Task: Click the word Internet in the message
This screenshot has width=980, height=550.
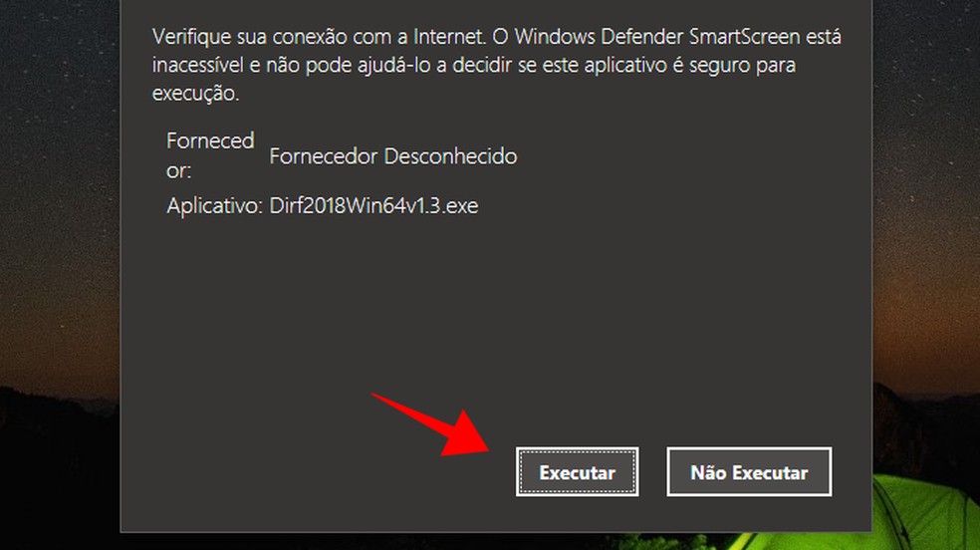Action: pyautogui.click(x=449, y=36)
